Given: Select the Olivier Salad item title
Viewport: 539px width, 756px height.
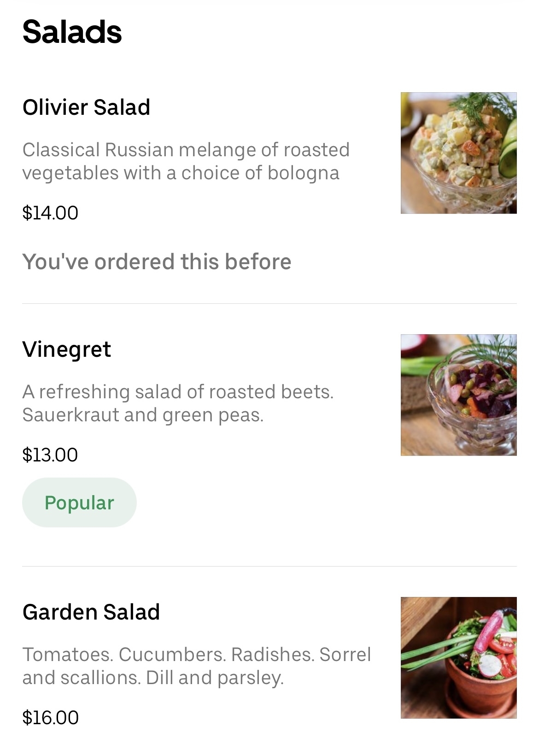Looking at the screenshot, I should click(x=86, y=107).
